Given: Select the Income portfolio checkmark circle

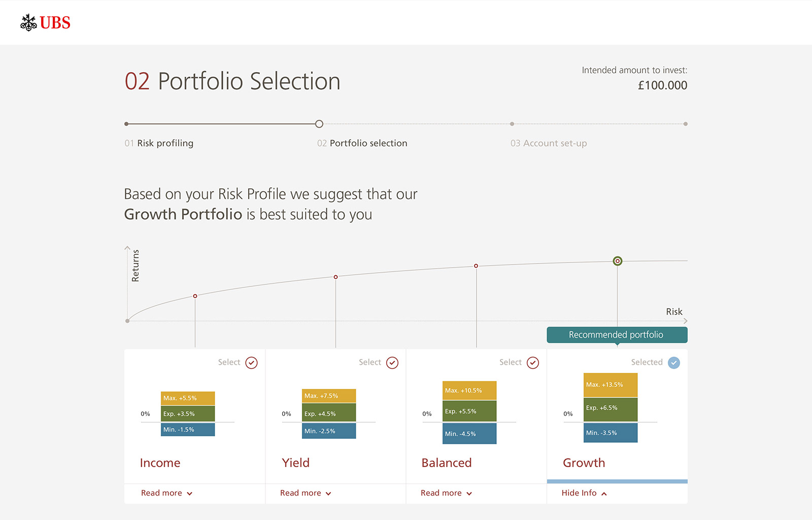Looking at the screenshot, I should click(252, 363).
